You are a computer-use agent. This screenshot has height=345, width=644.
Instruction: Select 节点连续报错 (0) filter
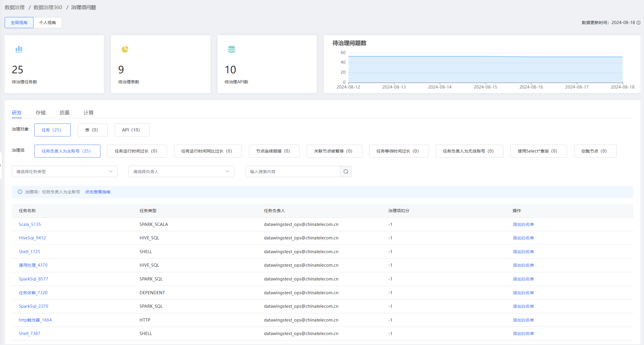274,151
